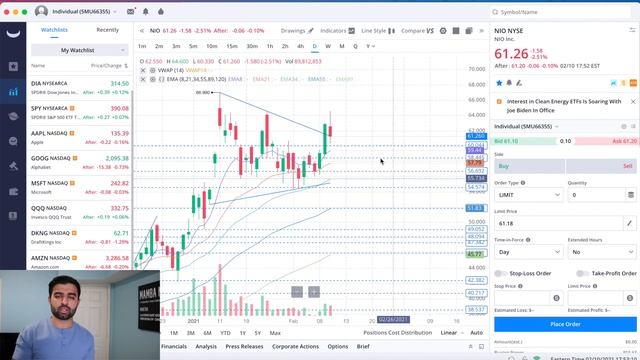This screenshot has height=360, width=640.
Task: Open the gavel trading icon in sidebar
Action: [x=13, y=166]
